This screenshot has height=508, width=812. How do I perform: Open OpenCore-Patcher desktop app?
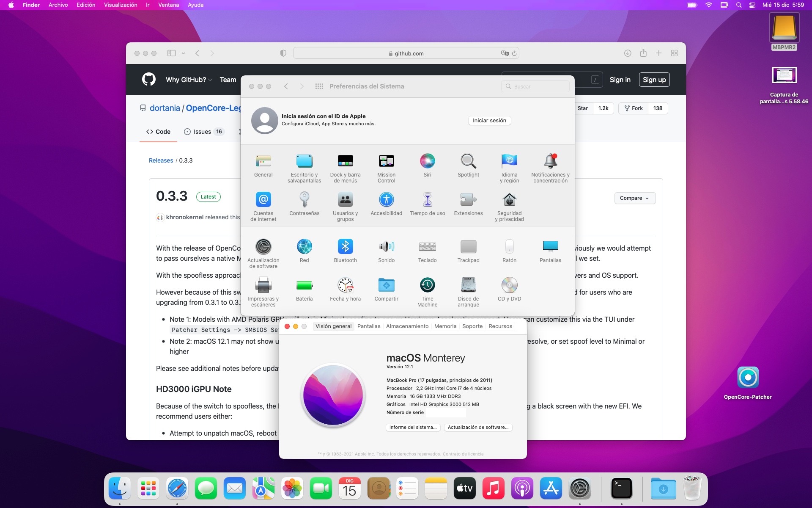click(748, 378)
